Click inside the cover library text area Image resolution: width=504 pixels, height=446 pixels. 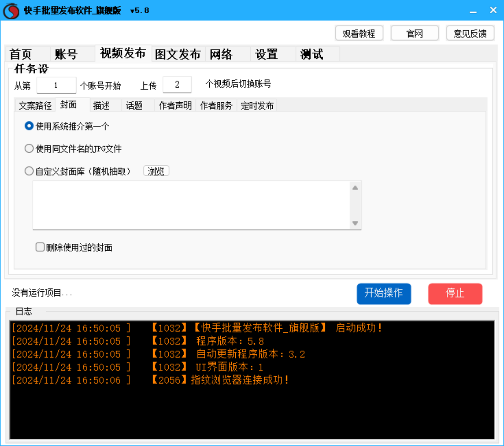[x=191, y=205]
